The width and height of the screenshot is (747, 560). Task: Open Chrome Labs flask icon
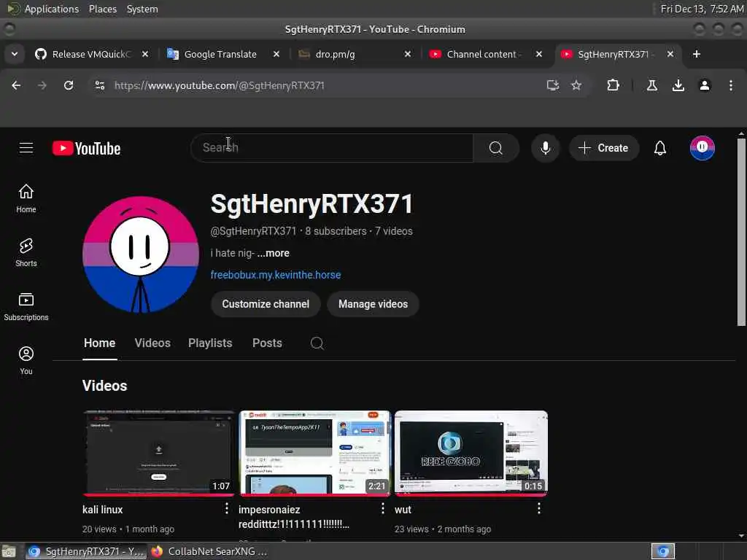(x=652, y=85)
